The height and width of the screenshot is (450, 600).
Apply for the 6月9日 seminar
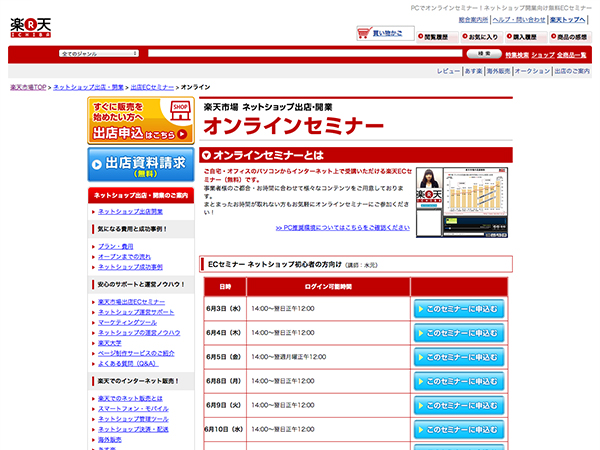[459, 406]
